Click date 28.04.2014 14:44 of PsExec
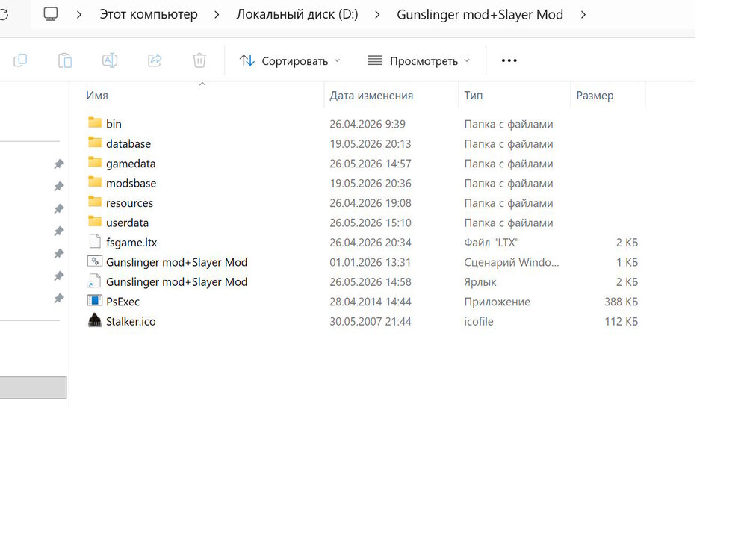This screenshot has height=560, width=747. (371, 302)
